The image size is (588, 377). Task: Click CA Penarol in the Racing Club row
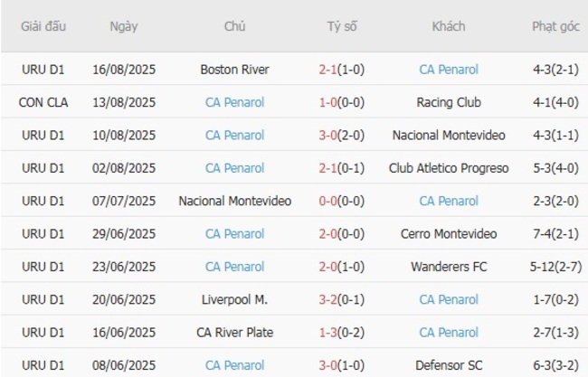click(x=235, y=102)
